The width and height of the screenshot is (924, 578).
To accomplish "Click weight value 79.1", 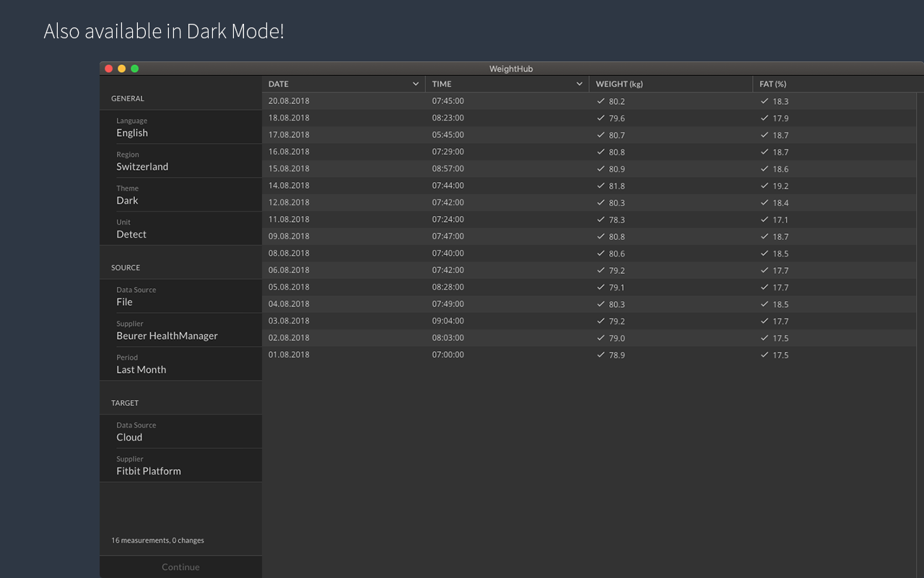I will tap(617, 288).
